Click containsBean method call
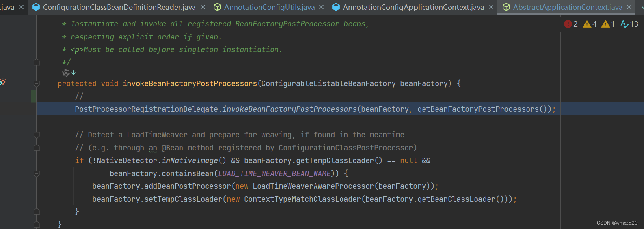The image size is (644, 229). (188, 173)
